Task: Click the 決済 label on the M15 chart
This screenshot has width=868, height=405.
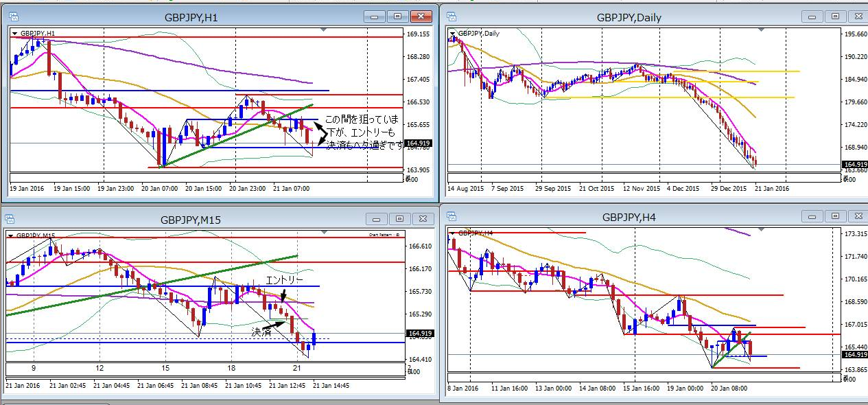Action: 261,332
